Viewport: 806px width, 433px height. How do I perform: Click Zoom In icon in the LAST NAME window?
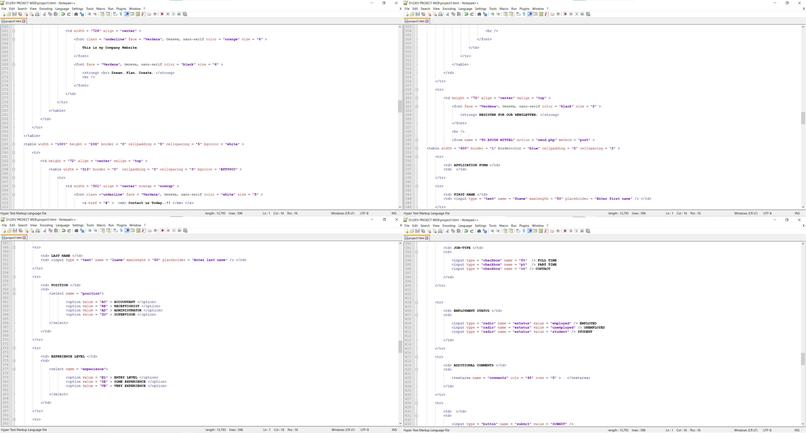(x=89, y=230)
